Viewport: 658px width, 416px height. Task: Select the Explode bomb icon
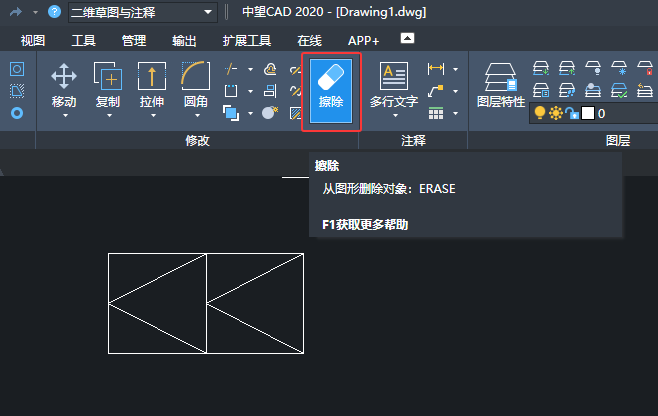click(x=270, y=113)
